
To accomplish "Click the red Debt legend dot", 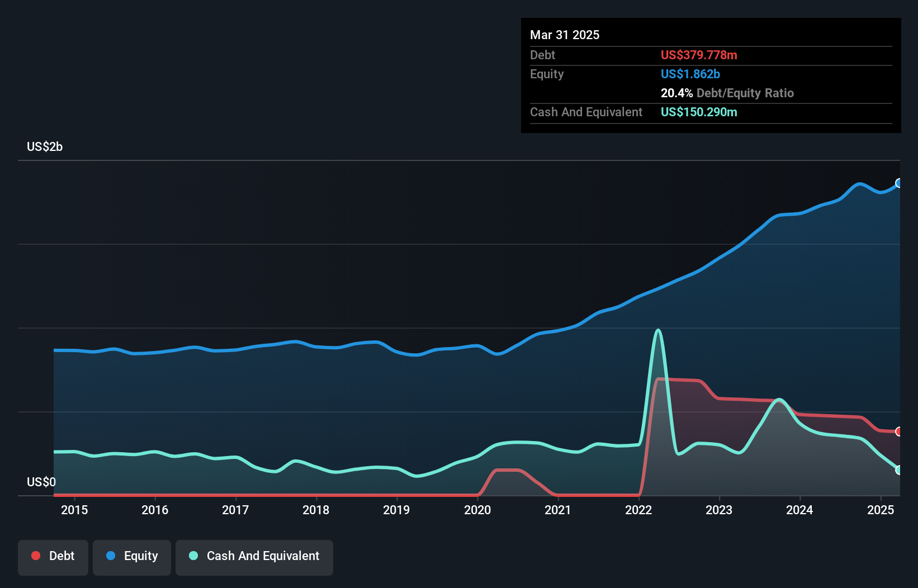I will pos(36,556).
